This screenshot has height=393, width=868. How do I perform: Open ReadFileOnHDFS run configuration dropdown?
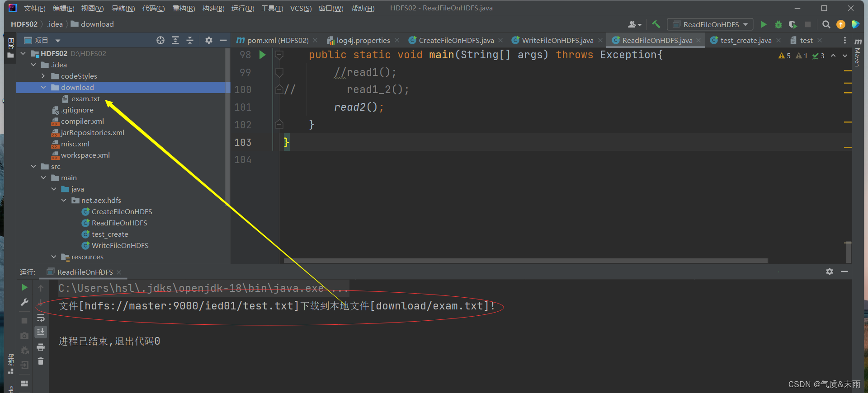pyautogui.click(x=710, y=24)
